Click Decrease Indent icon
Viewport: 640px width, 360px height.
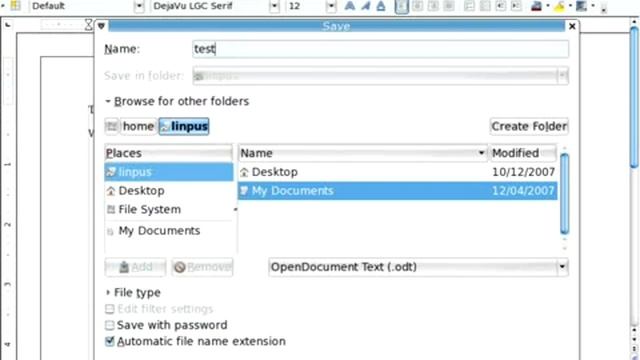point(500,6)
